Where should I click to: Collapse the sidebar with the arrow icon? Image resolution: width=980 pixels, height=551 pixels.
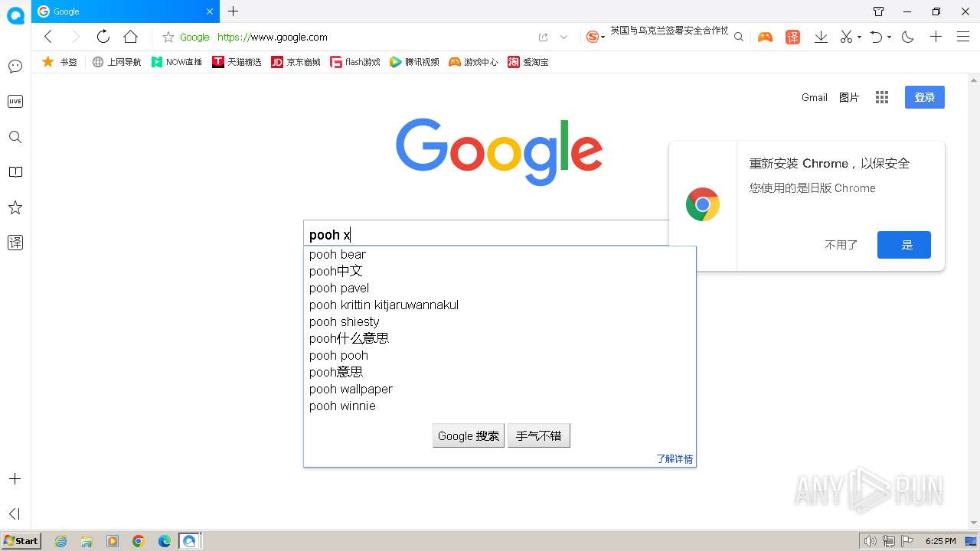15,514
